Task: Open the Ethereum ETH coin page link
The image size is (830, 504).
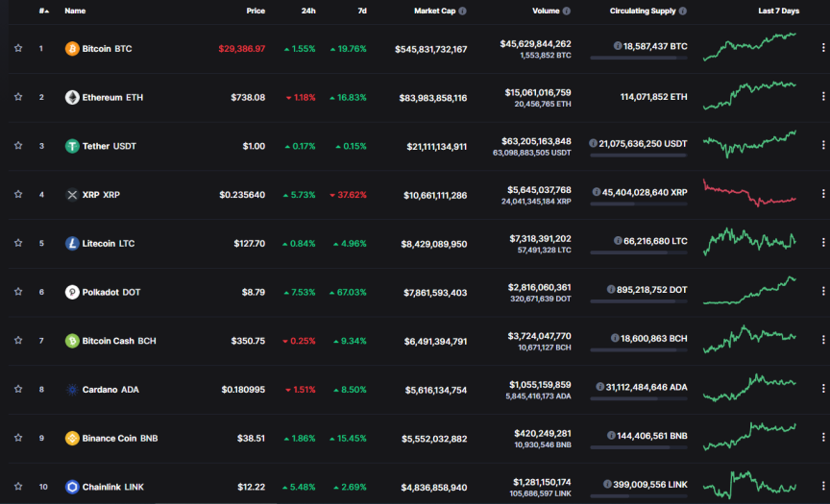Action: tap(112, 97)
